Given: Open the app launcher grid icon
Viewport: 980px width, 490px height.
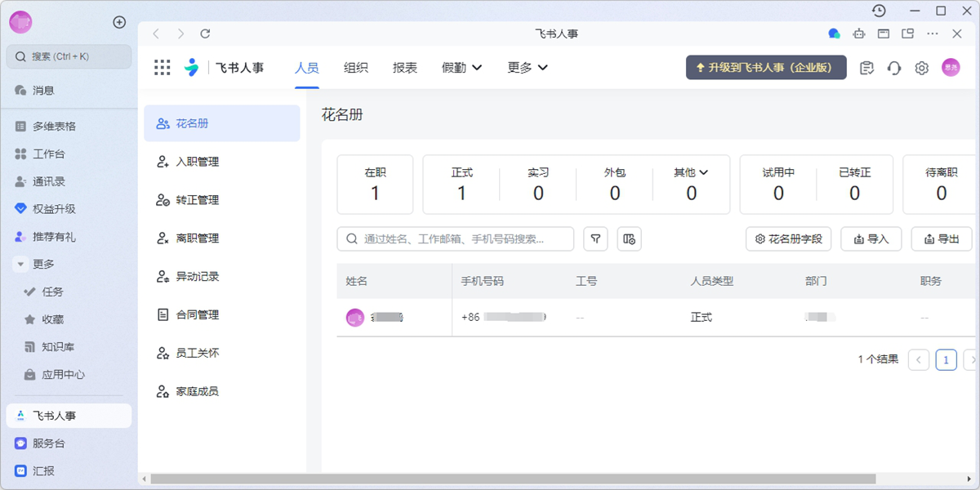Looking at the screenshot, I should pyautogui.click(x=163, y=68).
